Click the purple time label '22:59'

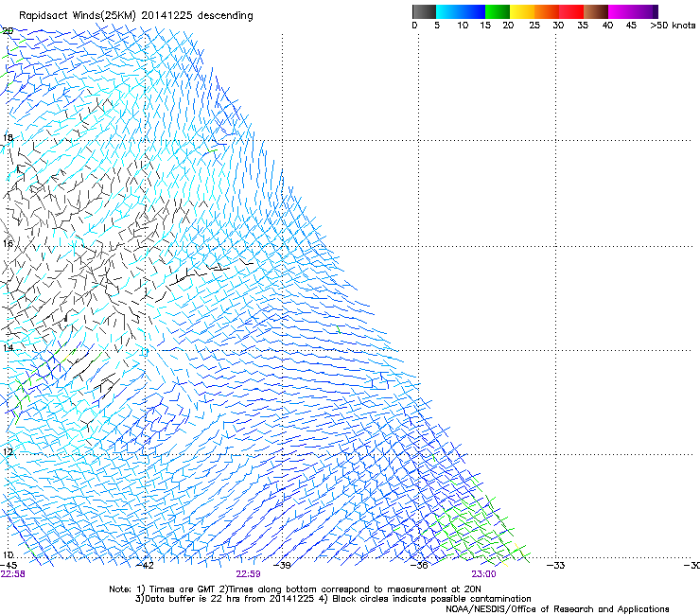pyautogui.click(x=248, y=574)
